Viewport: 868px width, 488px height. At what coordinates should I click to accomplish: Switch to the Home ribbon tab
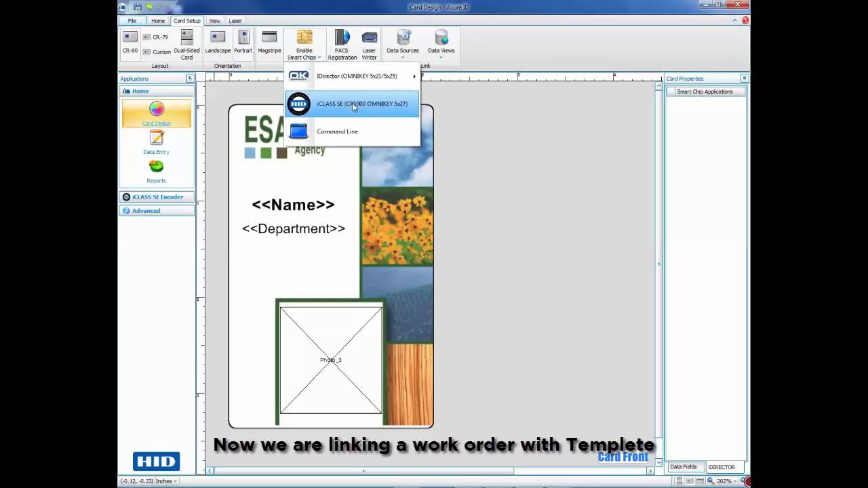(x=158, y=21)
